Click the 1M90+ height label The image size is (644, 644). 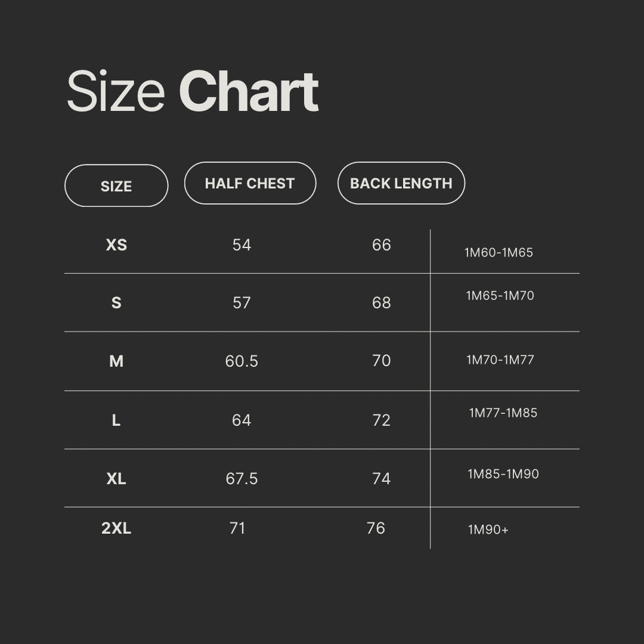[x=488, y=530]
